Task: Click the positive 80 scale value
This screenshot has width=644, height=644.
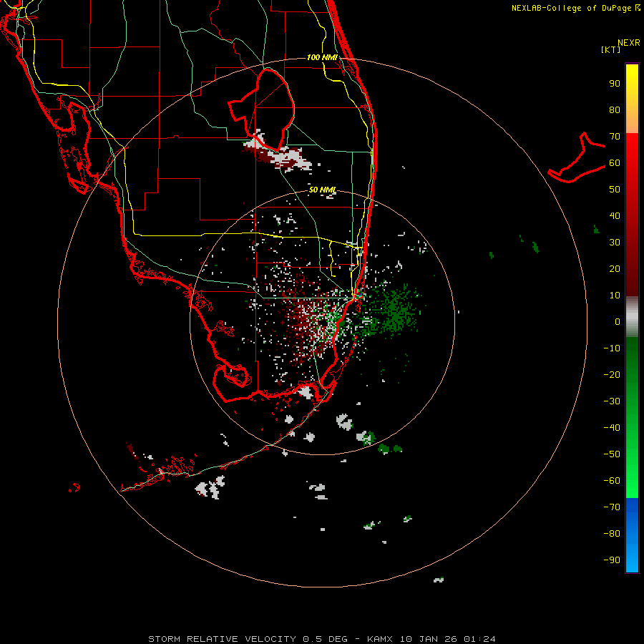Action: coord(615,109)
